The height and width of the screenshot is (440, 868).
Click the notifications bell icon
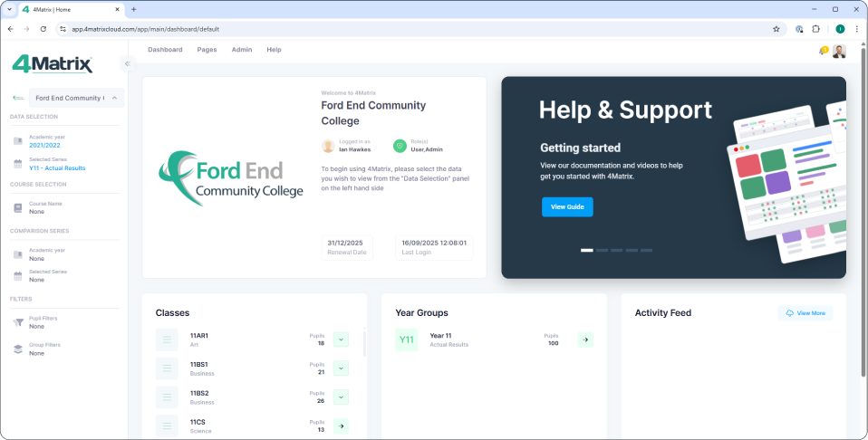823,51
